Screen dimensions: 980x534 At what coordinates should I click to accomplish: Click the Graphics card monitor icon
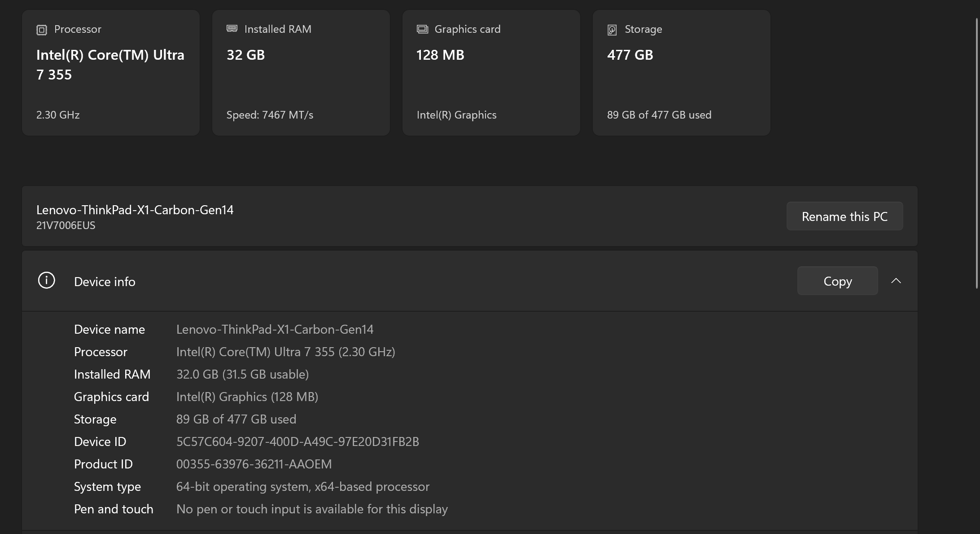(422, 29)
